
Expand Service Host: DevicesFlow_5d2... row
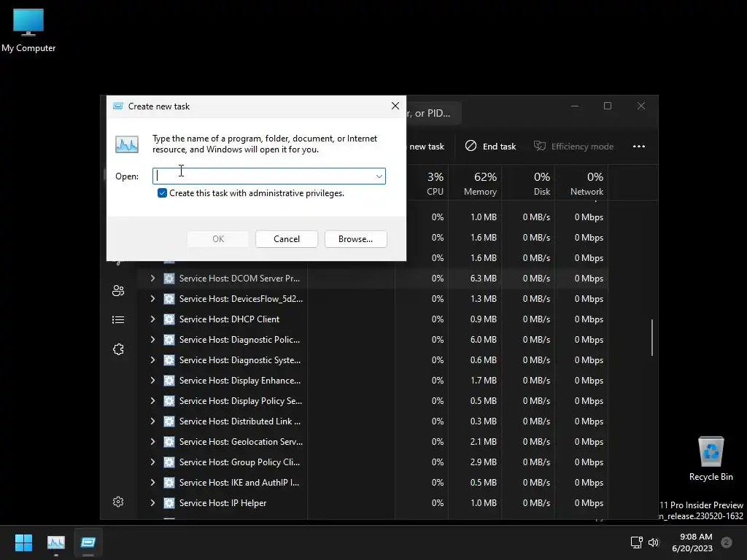click(152, 298)
